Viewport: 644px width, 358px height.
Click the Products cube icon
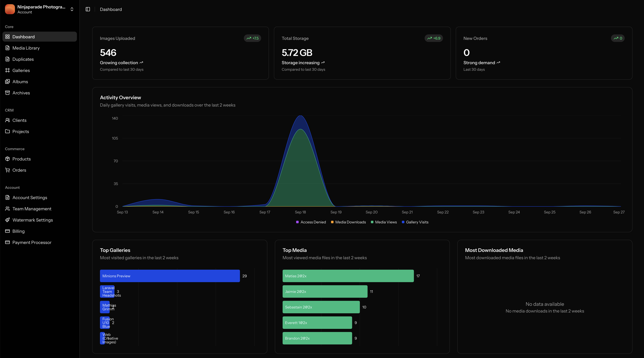point(7,159)
